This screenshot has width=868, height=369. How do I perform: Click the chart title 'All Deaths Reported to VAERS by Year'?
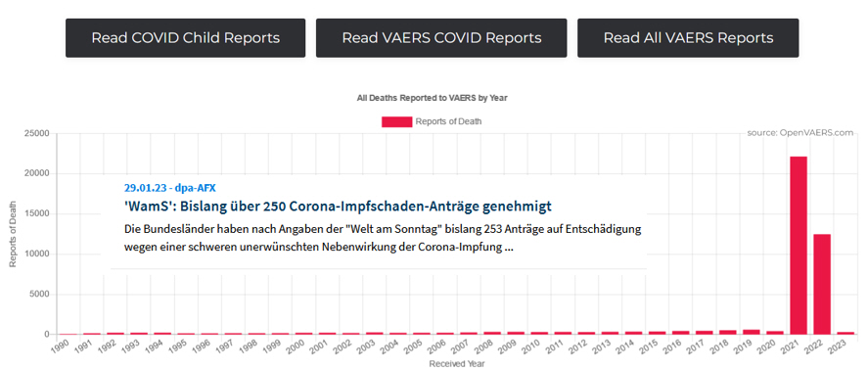(x=433, y=98)
